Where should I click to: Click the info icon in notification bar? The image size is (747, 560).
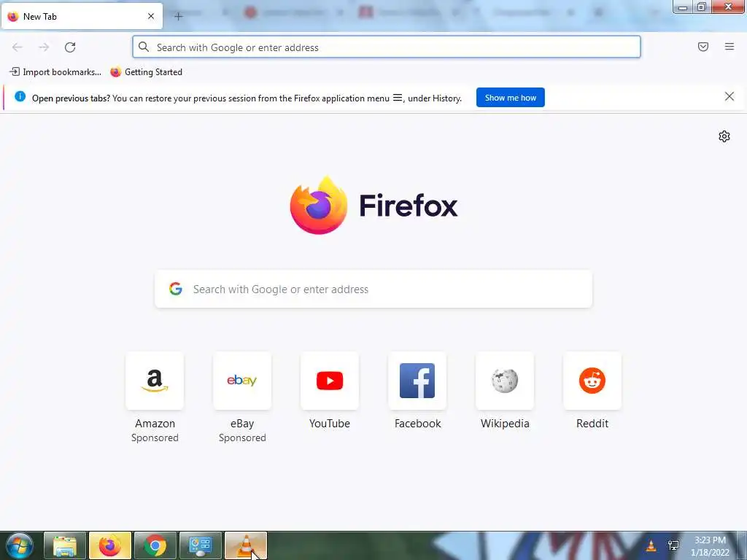pos(20,96)
